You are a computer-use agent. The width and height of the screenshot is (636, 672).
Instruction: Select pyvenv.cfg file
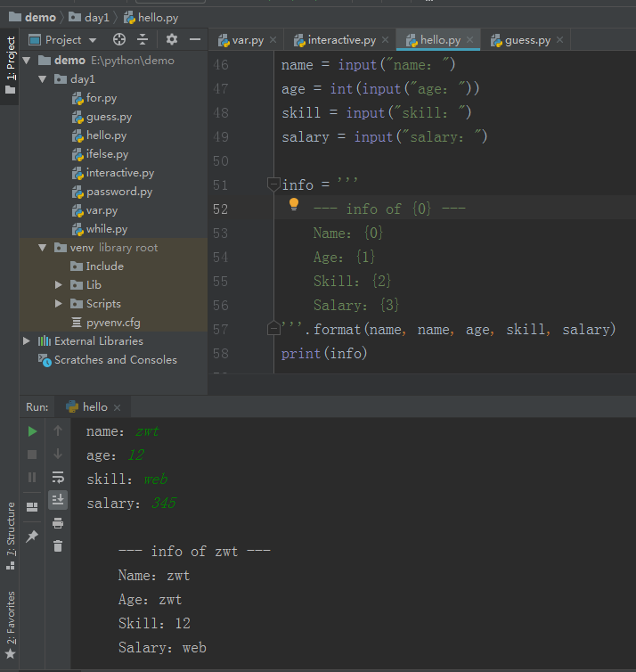pyautogui.click(x=106, y=323)
